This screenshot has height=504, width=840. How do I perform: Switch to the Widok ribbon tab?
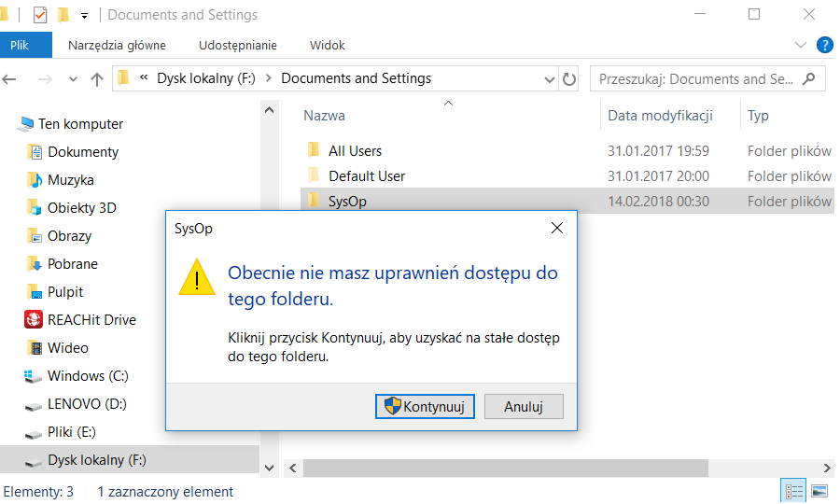(x=328, y=46)
